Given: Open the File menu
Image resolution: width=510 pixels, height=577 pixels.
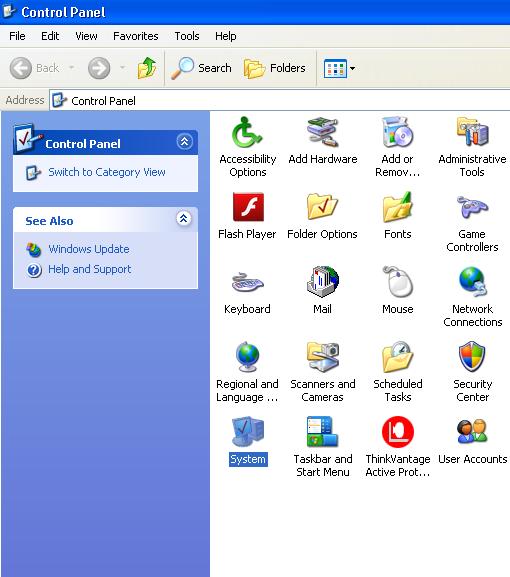Looking at the screenshot, I should (x=17, y=36).
